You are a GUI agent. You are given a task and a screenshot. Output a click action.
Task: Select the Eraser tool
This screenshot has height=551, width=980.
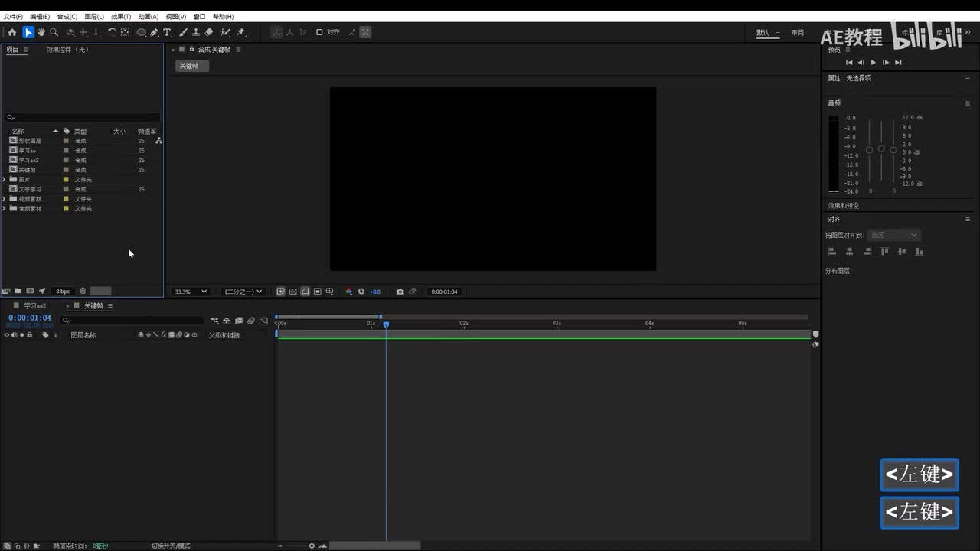[x=209, y=32]
